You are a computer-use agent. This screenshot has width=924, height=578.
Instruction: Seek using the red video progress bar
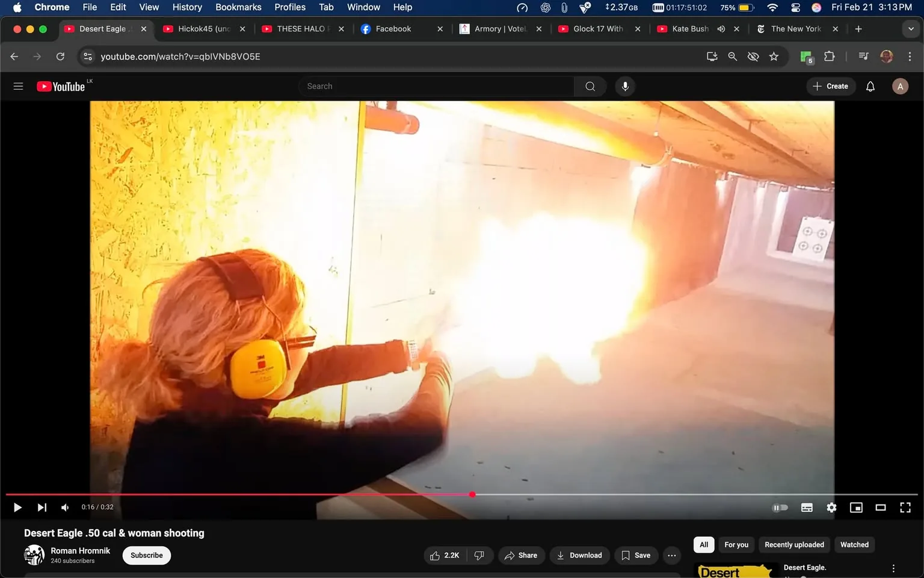(x=472, y=494)
